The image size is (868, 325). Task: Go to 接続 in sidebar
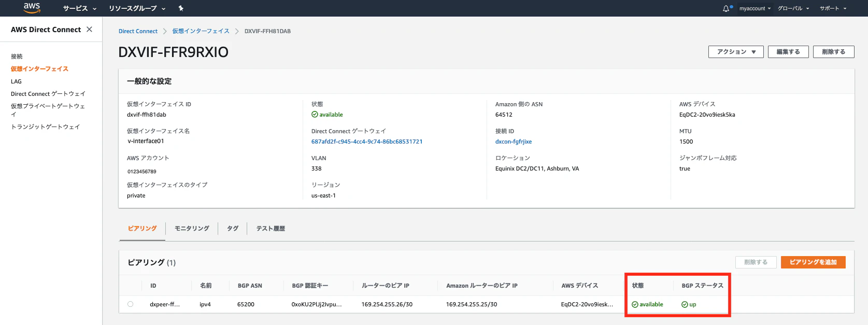17,56
